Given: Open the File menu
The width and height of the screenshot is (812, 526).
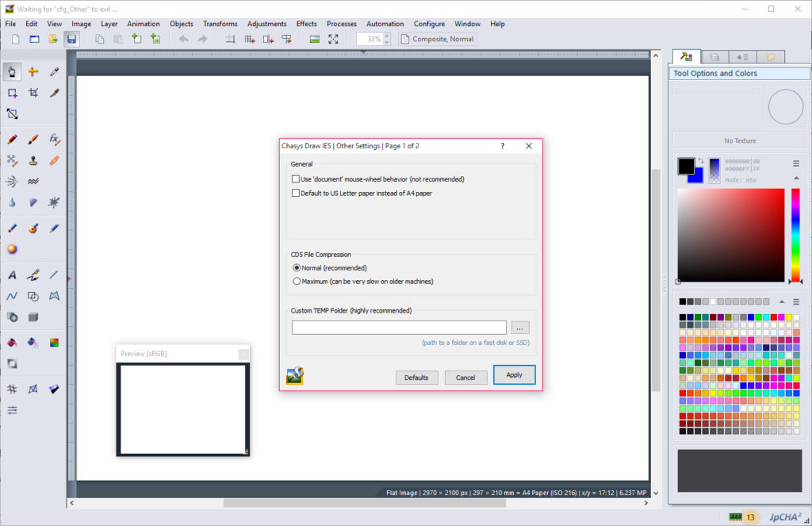Looking at the screenshot, I should point(10,24).
